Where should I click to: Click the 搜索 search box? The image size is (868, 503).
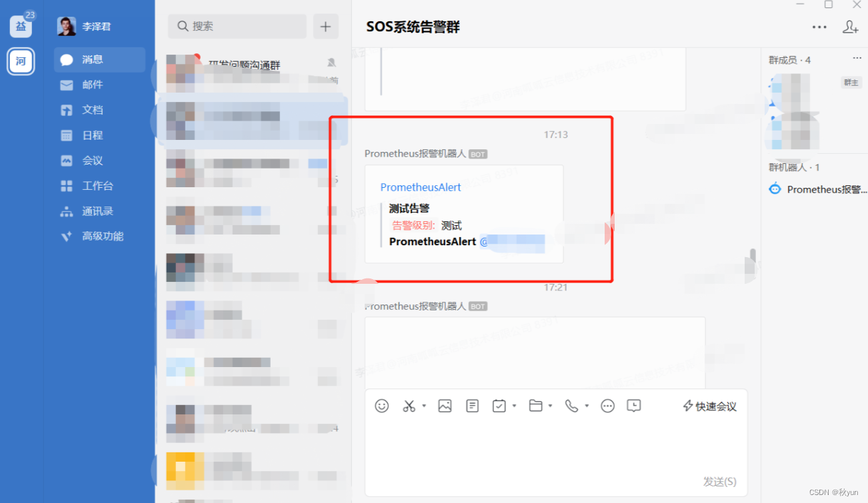(x=237, y=26)
